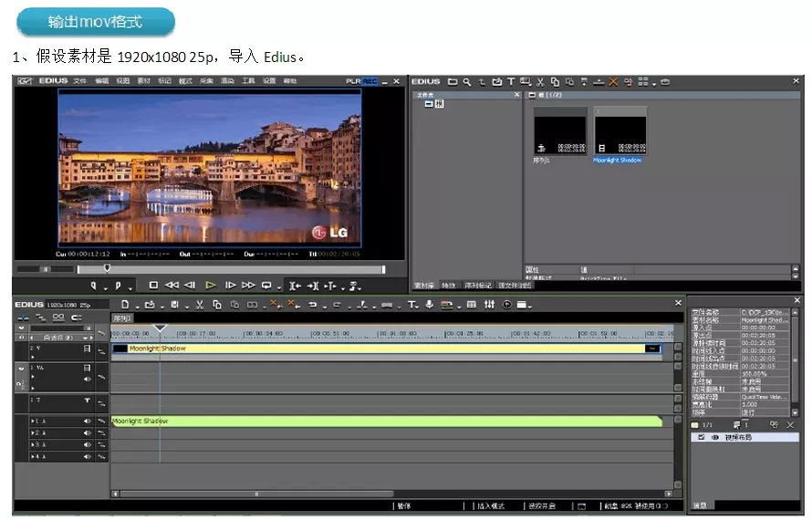Select the yellow Moonlight Shadow video clip on the timeline
The height and width of the screenshot is (521, 812).
(x=387, y=349)
